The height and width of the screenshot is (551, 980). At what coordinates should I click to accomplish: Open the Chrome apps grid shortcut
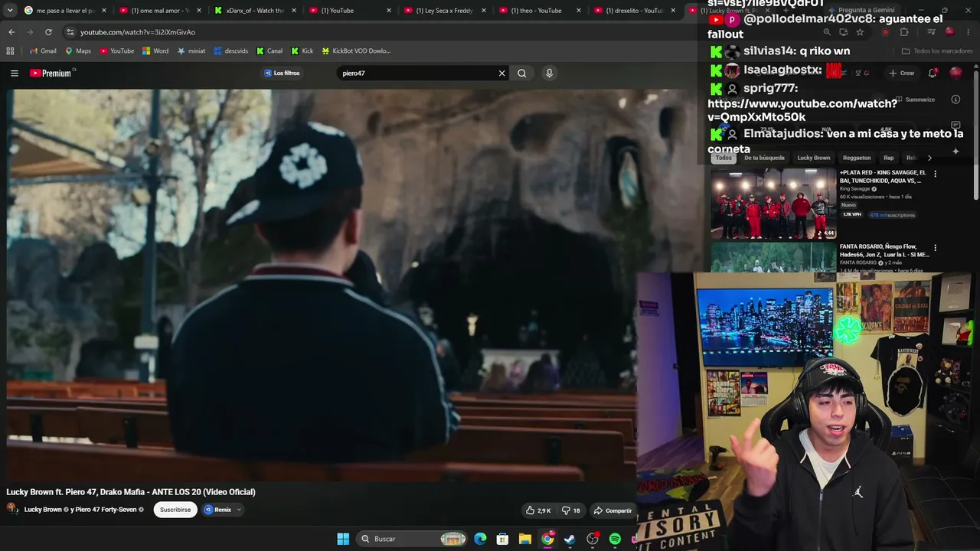pos(10,51)
